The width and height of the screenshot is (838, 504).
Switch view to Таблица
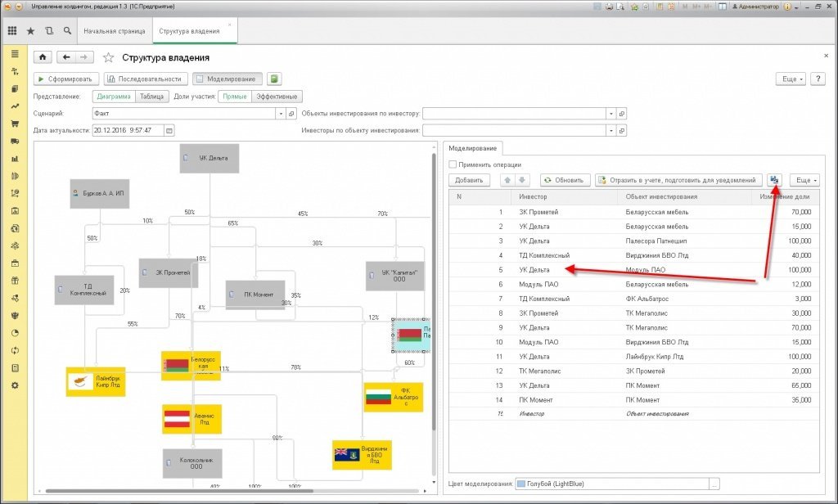(151, 97)
